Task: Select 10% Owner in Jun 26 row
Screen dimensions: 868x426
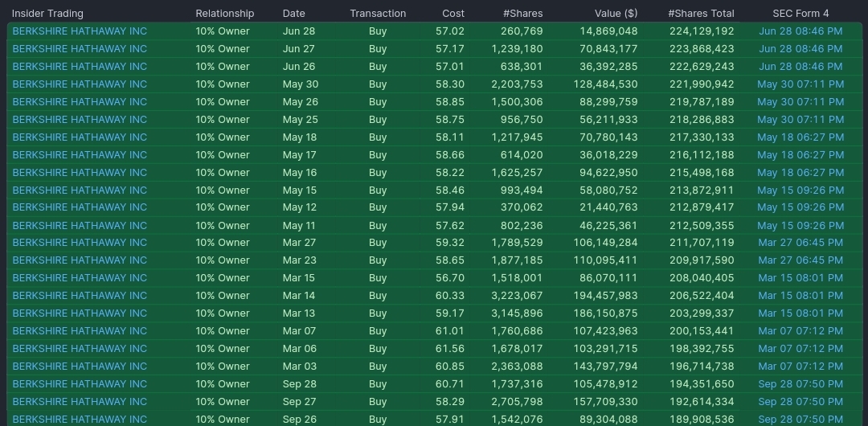Action: (223, 67)
